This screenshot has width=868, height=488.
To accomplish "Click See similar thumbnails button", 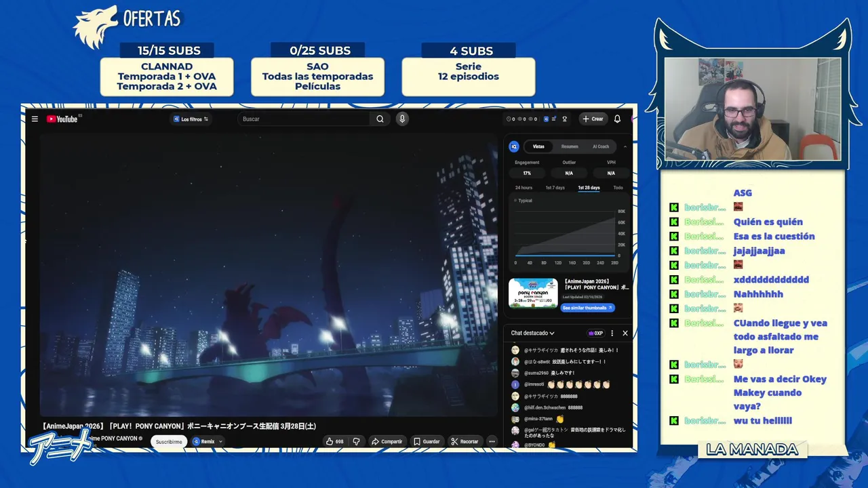I will [587, 308].
